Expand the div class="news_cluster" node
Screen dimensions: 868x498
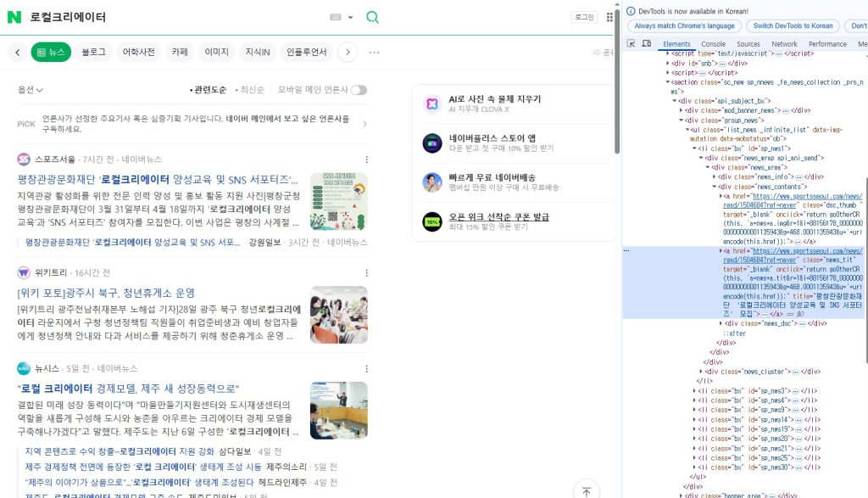pyautogui.click(x=701, y=372)
